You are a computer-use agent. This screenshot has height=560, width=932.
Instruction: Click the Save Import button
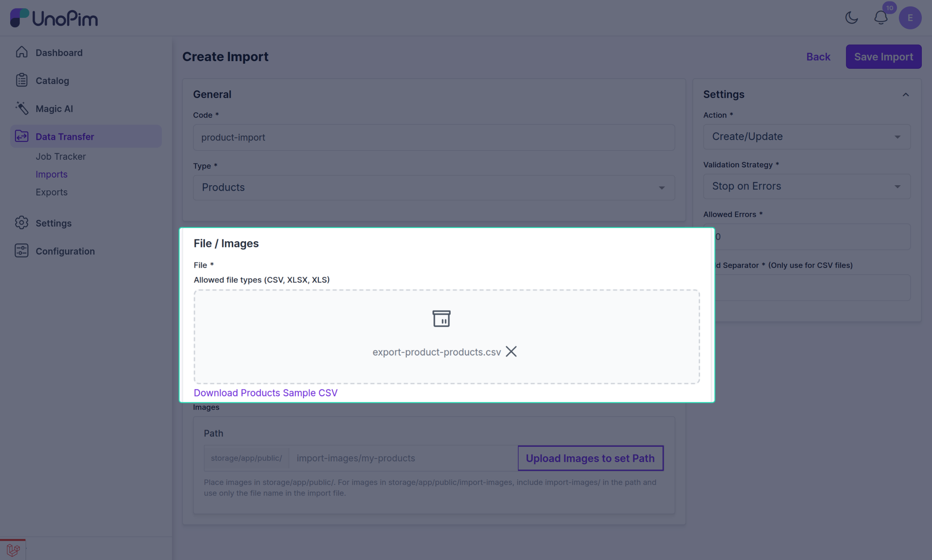pos(883,57)
